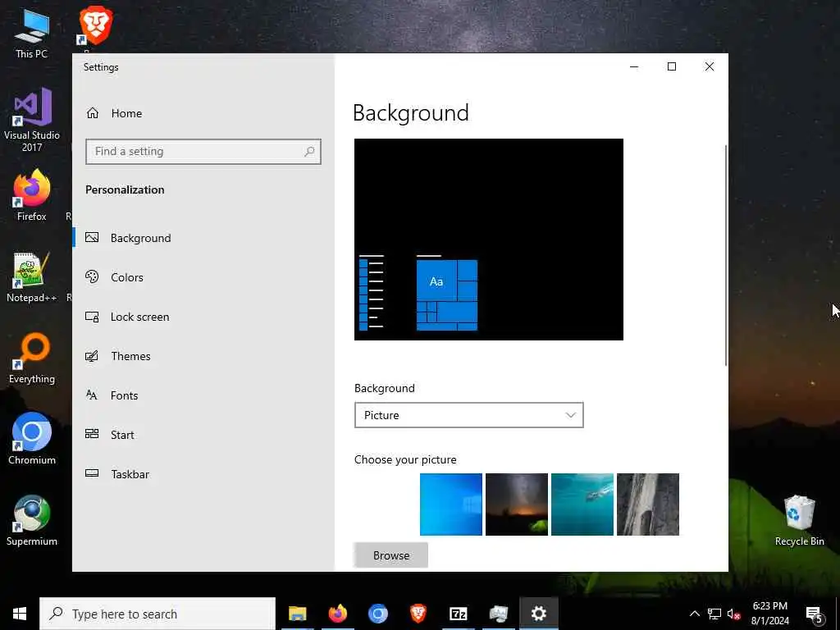Click the search magnifier in Find a setting
Viewport: 840px width, 630px height.
(309, 152)
